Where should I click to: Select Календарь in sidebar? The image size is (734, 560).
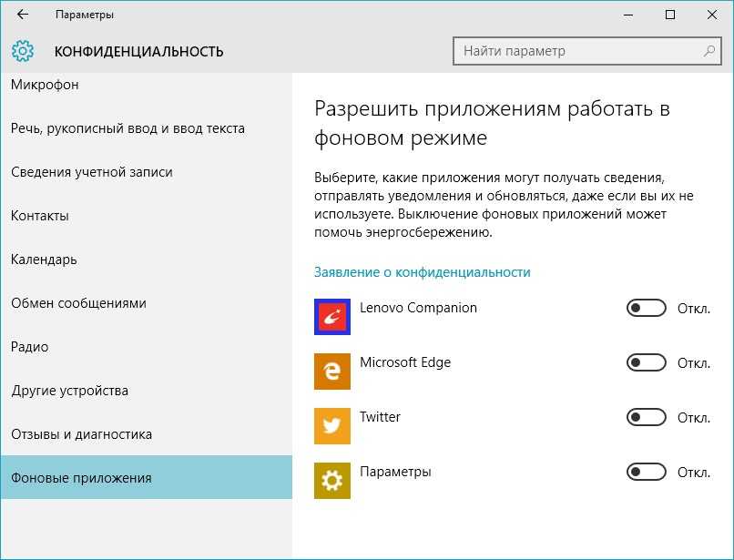146,260
